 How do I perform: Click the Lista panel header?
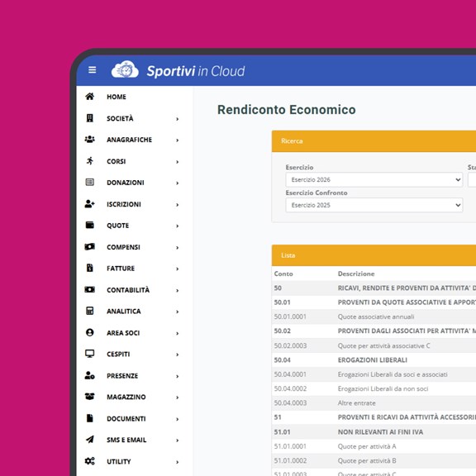[374, 255]
